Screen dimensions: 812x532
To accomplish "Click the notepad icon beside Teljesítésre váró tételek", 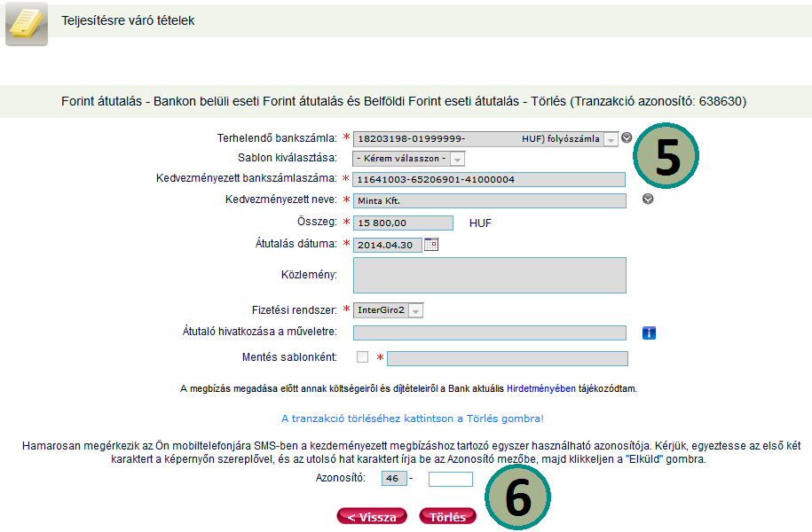I will click(27, 24).
